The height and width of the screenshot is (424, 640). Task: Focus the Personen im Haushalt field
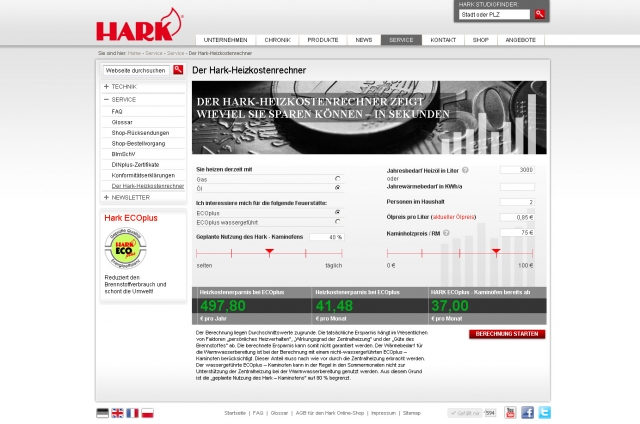click(x=517, y=202)
